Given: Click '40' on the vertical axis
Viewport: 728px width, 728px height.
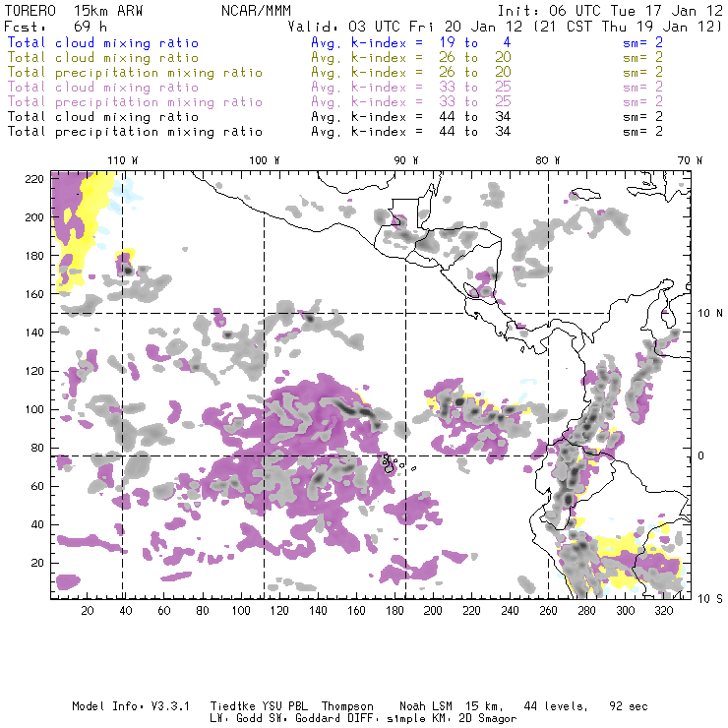Looking at the screenshot, I should click(x=37, y=524).
